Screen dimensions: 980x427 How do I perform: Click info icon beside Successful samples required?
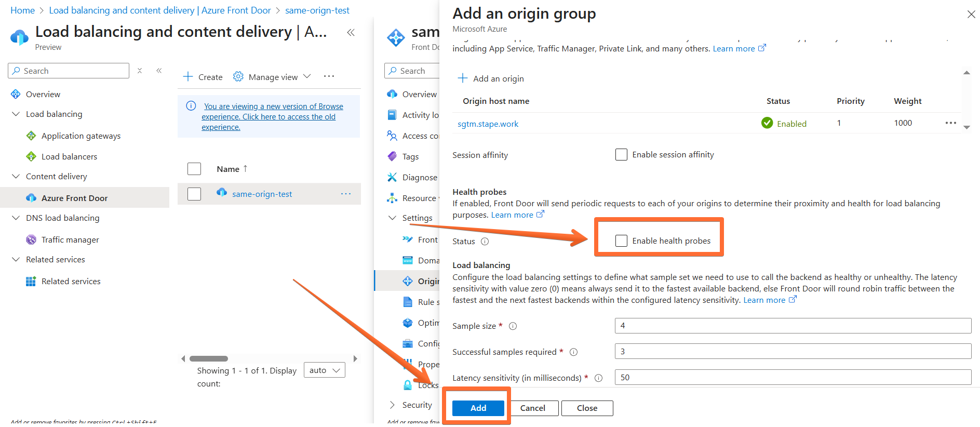tap(574, 352)
